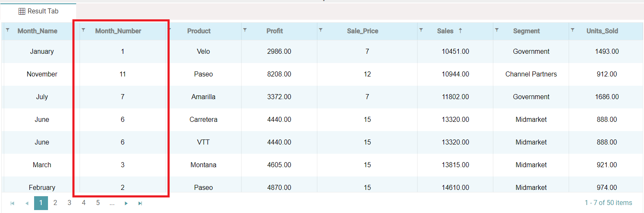Open filter icon on Month_Number column
Viewport: 644px width, 213px height.
click(x=83, y=30)
